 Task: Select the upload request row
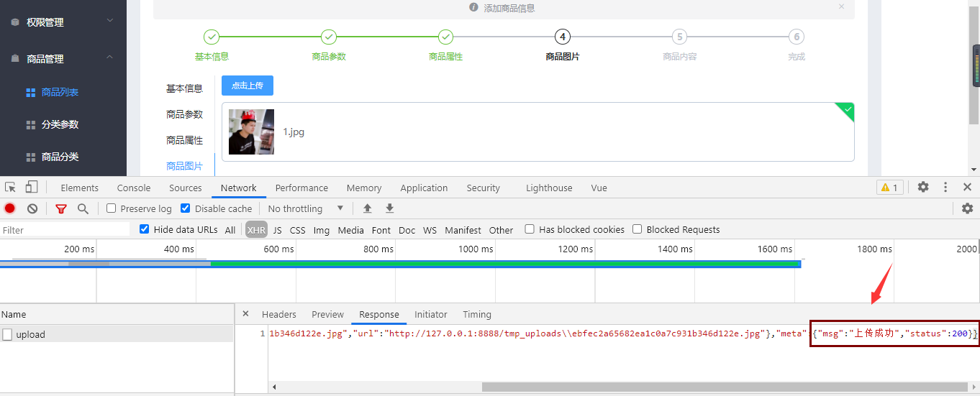point(117,334)
